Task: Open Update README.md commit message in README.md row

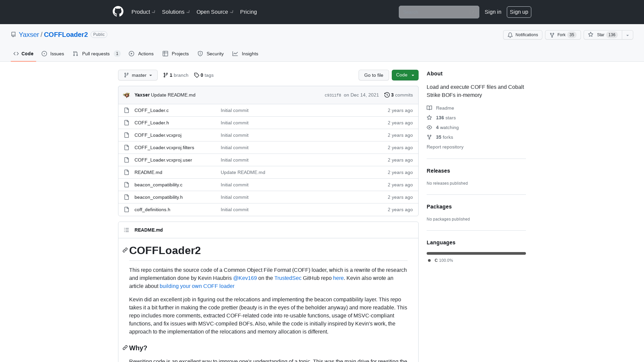Action: tap(243, 172)
